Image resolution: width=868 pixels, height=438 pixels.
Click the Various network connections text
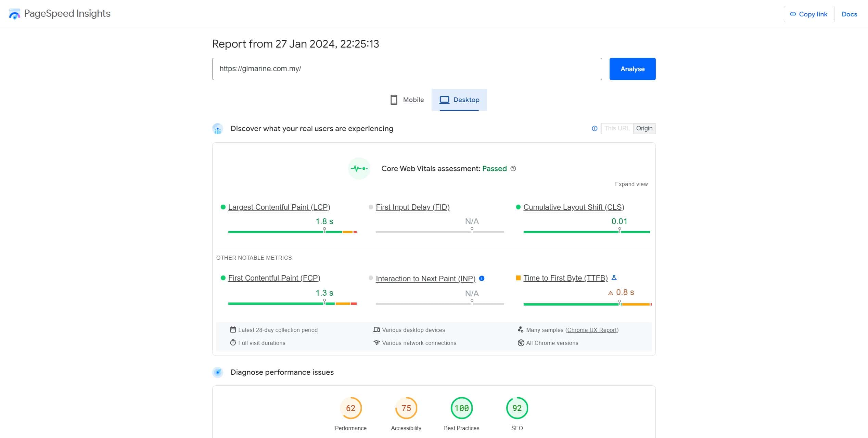pyautogui.click(x=419, y=343)
